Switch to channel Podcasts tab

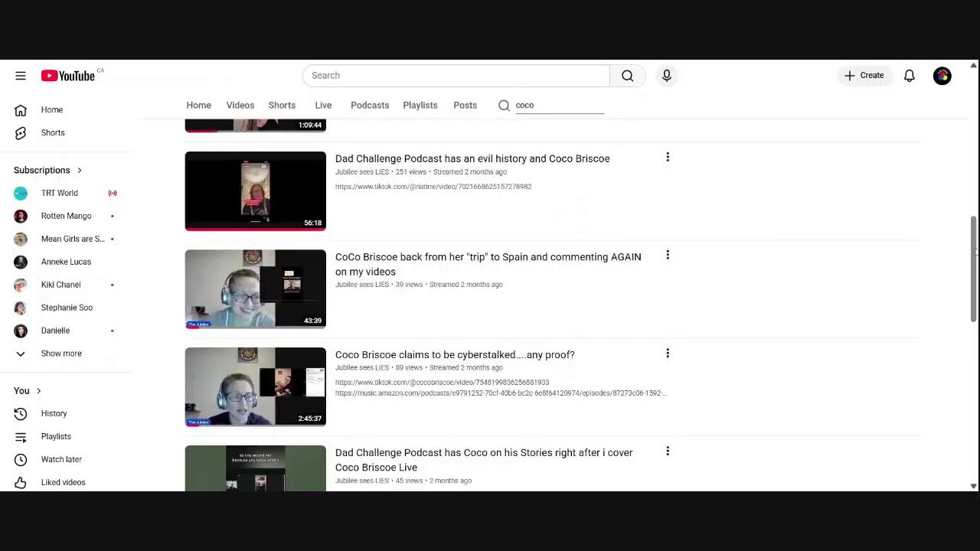click(x=370, y=105)
